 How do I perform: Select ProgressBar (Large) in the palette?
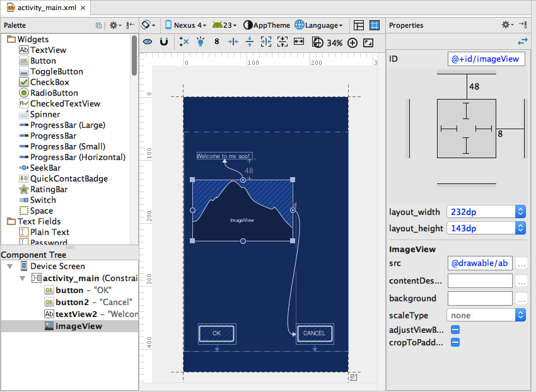coord(62,125)
